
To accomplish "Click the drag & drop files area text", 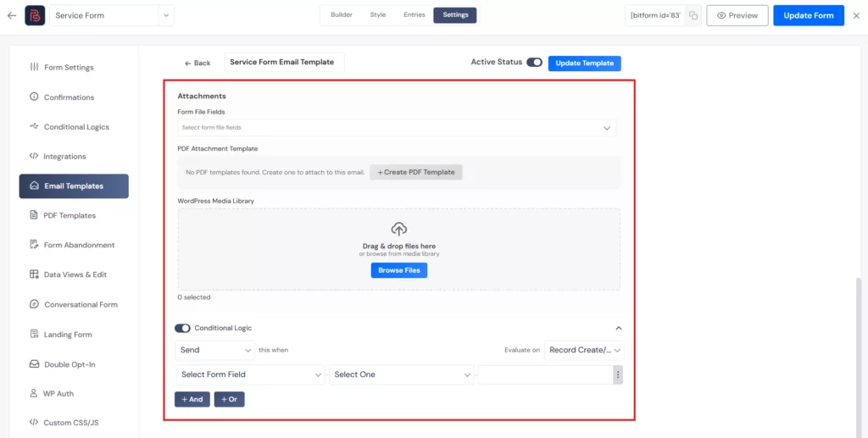I will click(399, 246).
